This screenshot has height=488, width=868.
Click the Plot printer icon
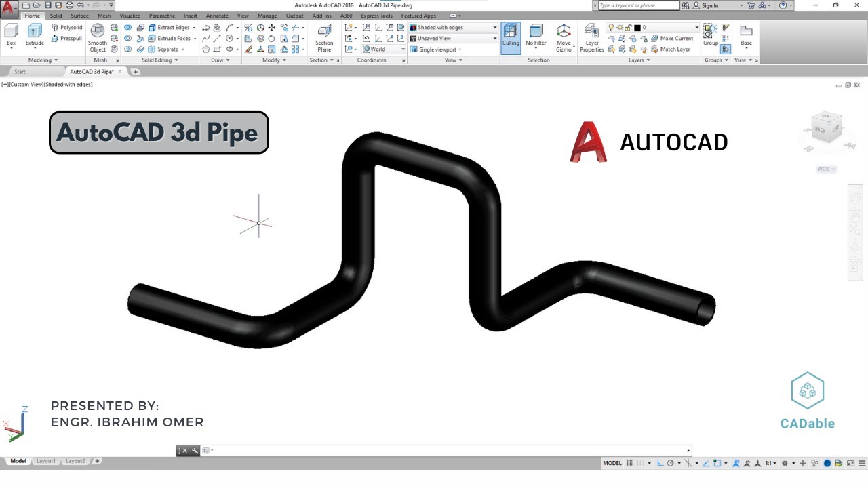[x=69, y=5]
